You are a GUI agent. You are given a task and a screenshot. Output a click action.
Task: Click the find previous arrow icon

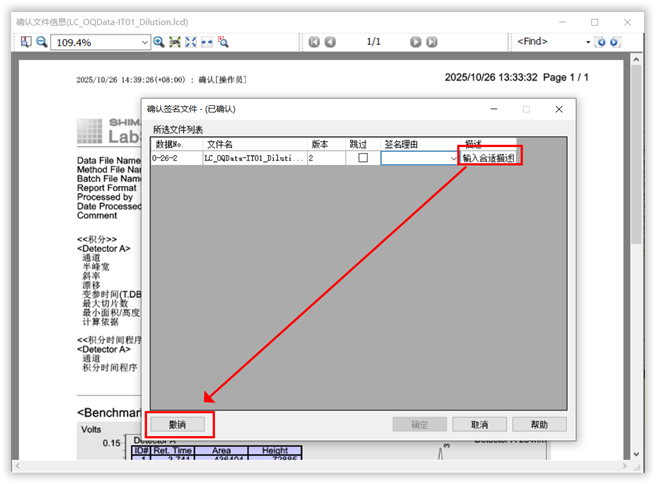[x=601, y=42]
